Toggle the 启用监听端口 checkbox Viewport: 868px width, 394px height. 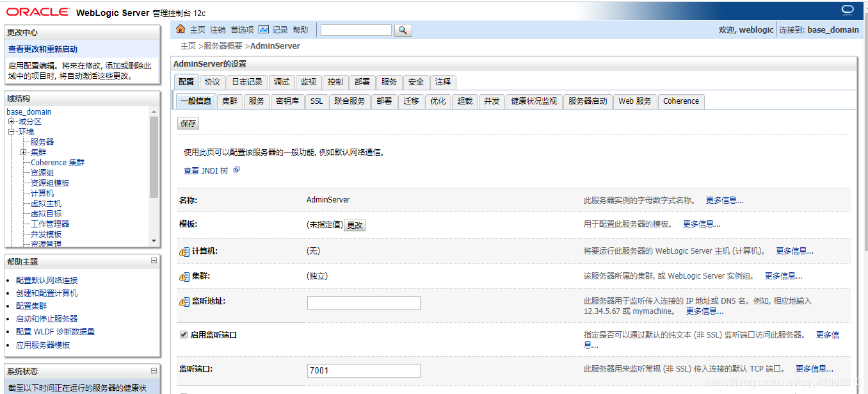184,334
